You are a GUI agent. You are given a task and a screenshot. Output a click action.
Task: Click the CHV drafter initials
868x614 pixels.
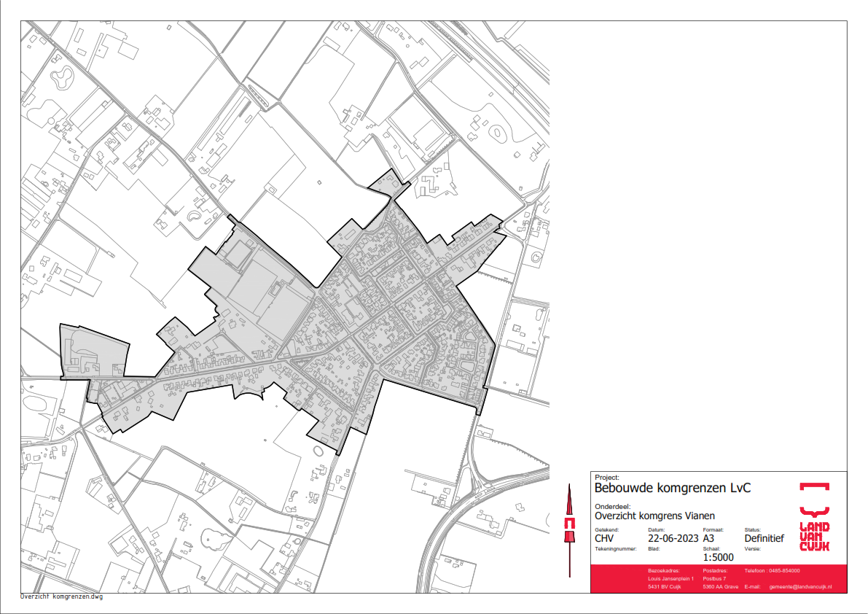click(606, 539)
